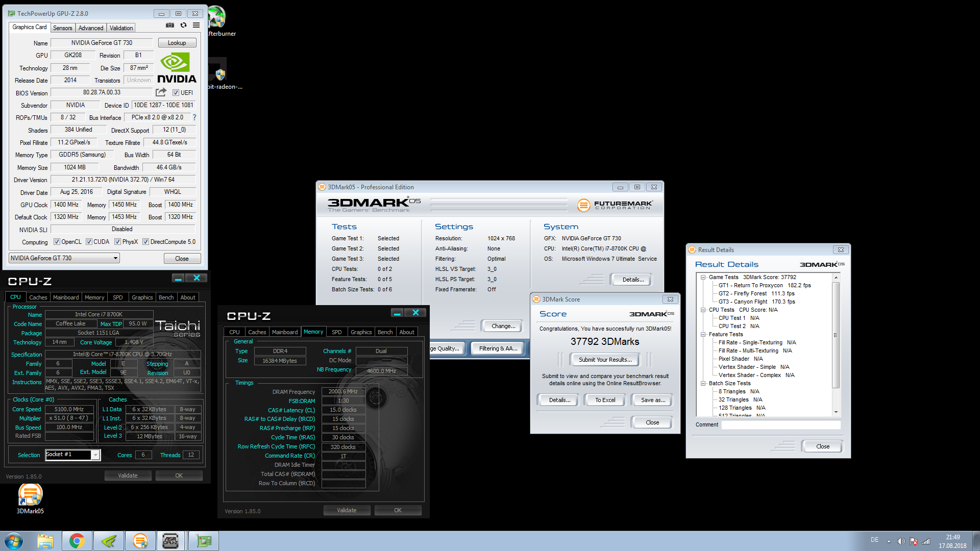
Task: Click the GPU-Z refresh icon
Action: tap(183, 25)
